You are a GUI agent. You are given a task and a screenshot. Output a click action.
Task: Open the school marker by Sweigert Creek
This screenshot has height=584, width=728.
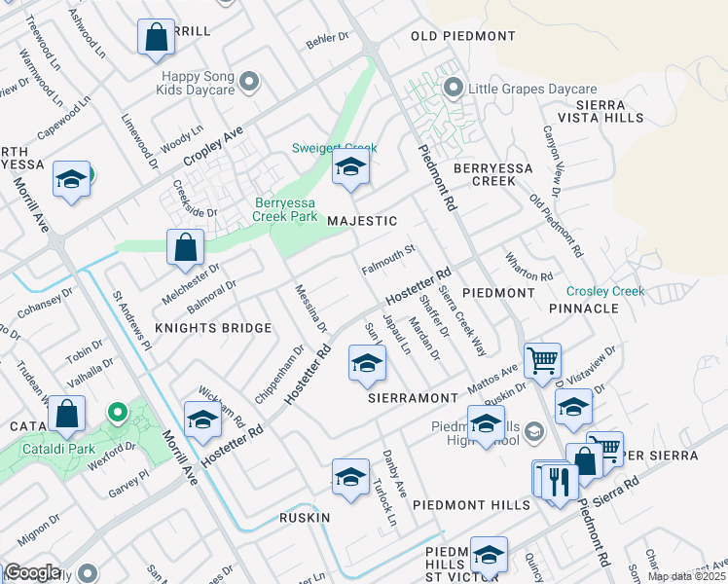pos(351,168)
